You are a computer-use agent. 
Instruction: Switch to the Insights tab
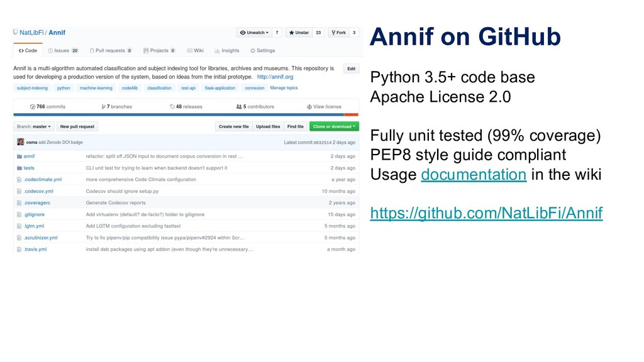click(x=226, y=50)
